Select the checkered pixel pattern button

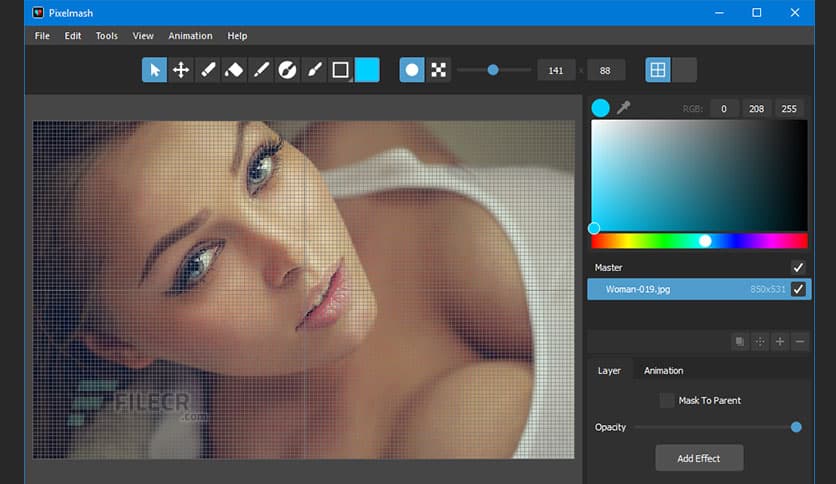438,70
